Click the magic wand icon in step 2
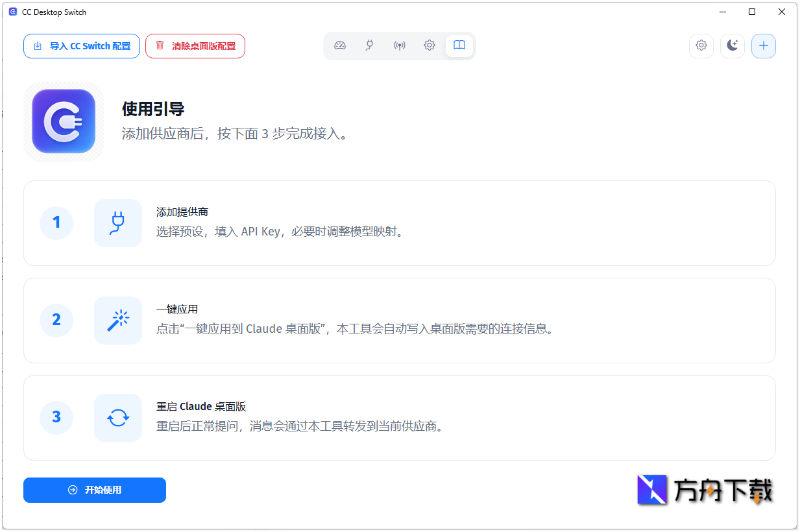800x532 pixels. pos(118,320)
